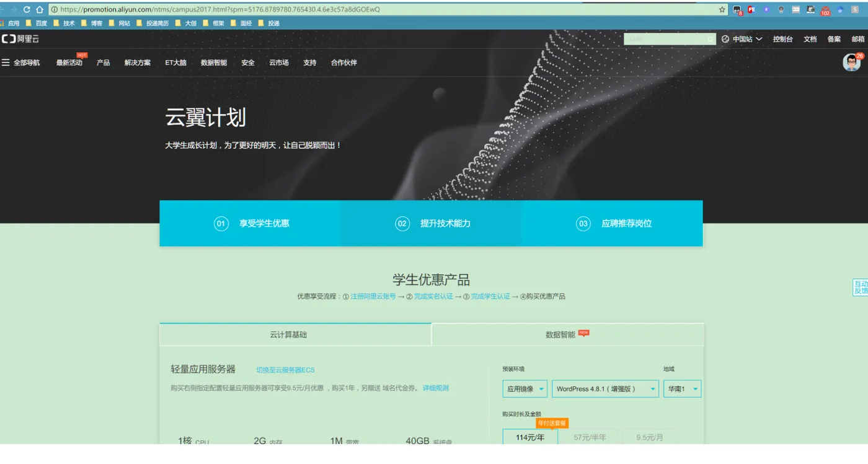Open the 控制台 link
This screenshot has width=868, height=464.
coord(783,39)
